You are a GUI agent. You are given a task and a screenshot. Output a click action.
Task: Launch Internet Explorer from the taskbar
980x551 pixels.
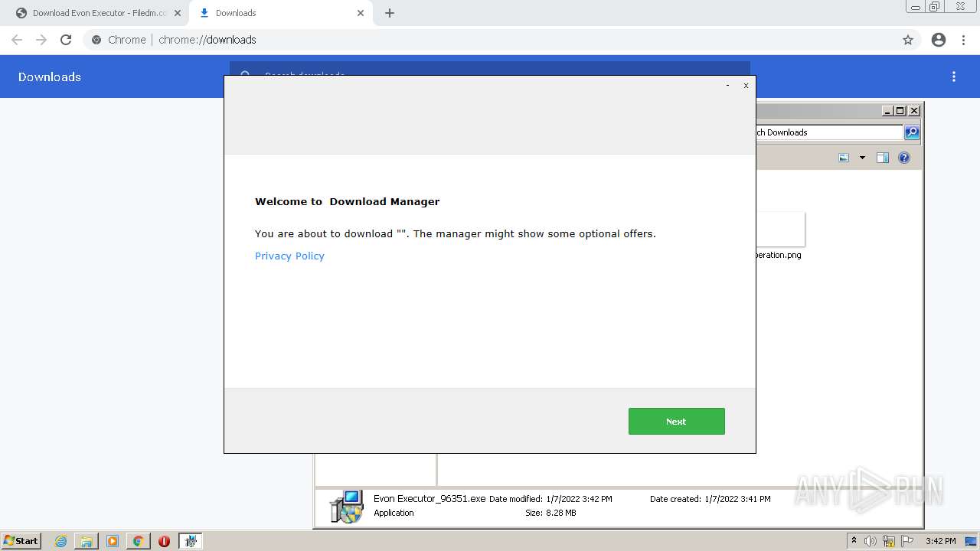(x=61, y=541)
